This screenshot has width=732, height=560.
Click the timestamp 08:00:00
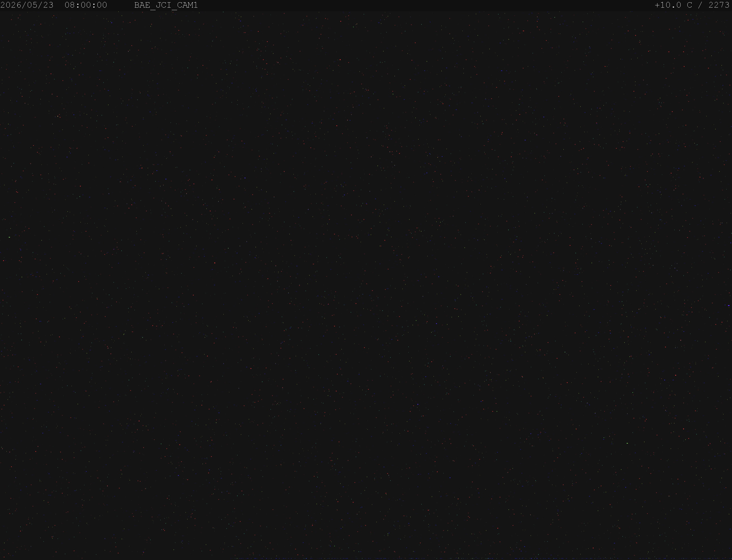(x=86, y=5)
